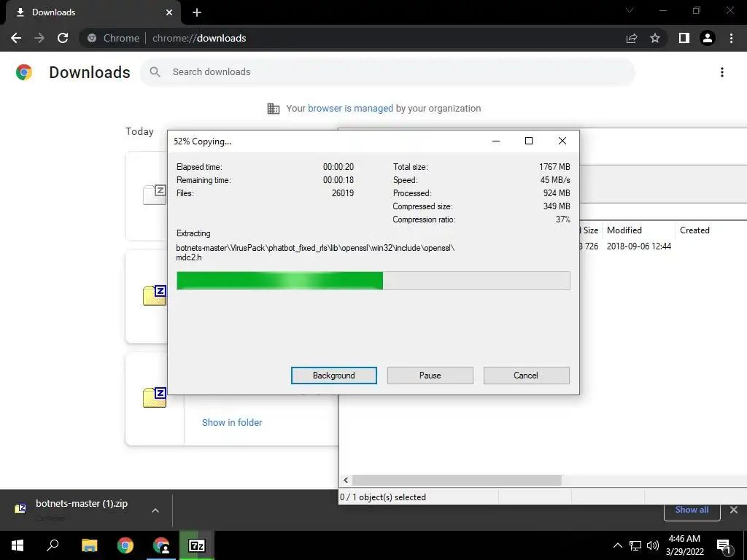Maximize the copying dialog
The height and width of the screenshot is (560, 747).
529,141
